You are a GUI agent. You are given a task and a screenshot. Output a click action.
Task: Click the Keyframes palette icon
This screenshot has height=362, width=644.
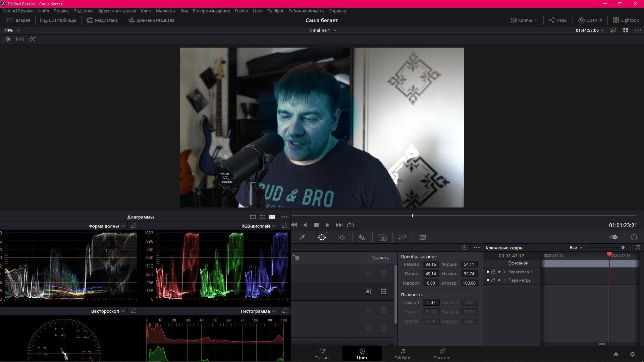613,237
